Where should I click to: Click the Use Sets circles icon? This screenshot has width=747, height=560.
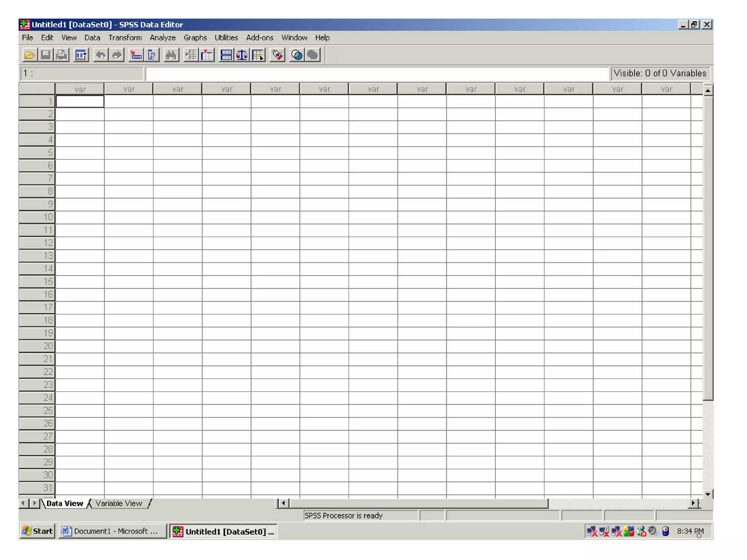(297, 55)
